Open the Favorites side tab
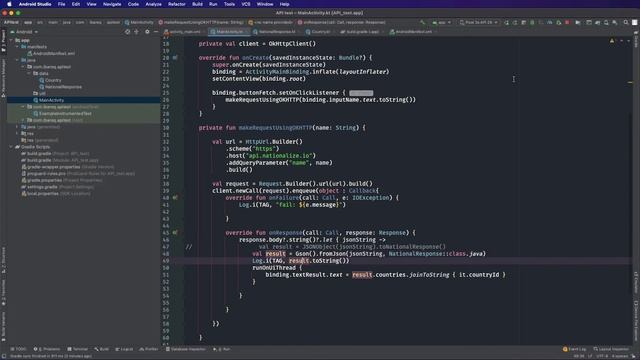 coord(3,292)
